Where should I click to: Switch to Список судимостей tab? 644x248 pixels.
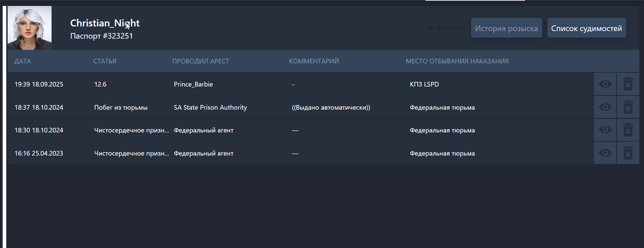[x=586, y=28]
